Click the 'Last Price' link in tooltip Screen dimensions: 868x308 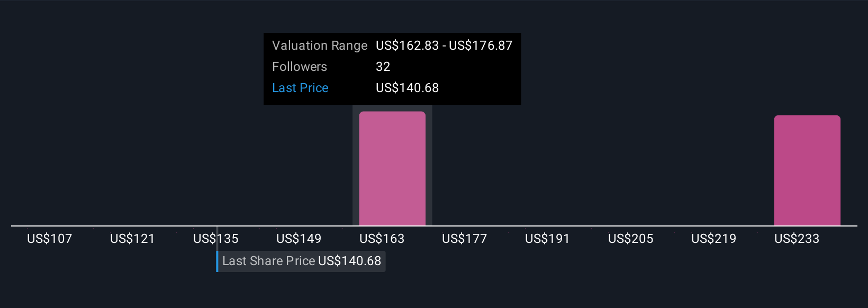tap(300, 88)
